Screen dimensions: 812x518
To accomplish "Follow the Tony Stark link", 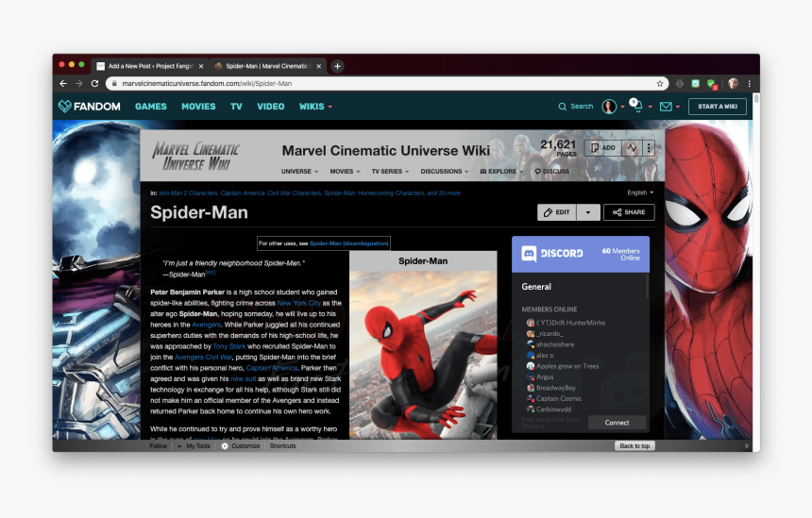I will pyautogui.click(x=228, y=346).
